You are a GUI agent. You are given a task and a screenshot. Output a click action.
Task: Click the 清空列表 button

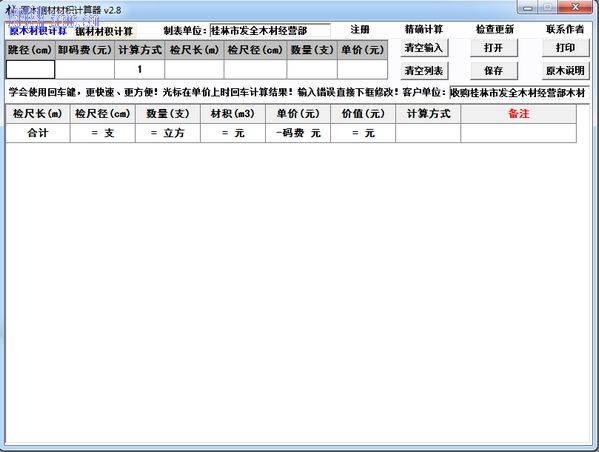pyautogui.click(x=424, y=71)
